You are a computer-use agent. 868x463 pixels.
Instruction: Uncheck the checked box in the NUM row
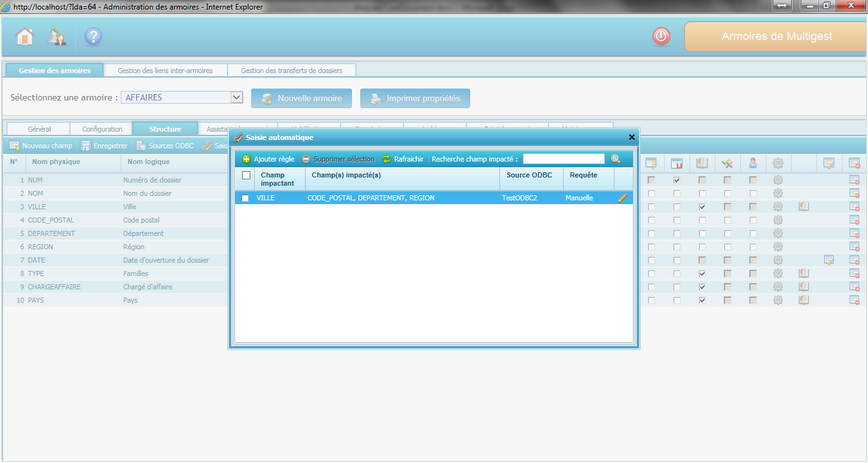pyautogui.click(x=677, y=181)
